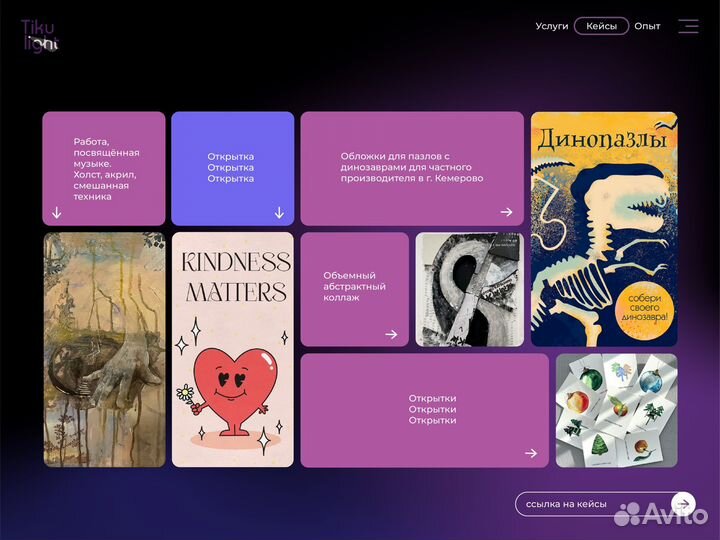Image resolution: width=720 pixels, height=540 pixels.
Task: Open the black-and-white abstract collage photo
Action: 469,289
